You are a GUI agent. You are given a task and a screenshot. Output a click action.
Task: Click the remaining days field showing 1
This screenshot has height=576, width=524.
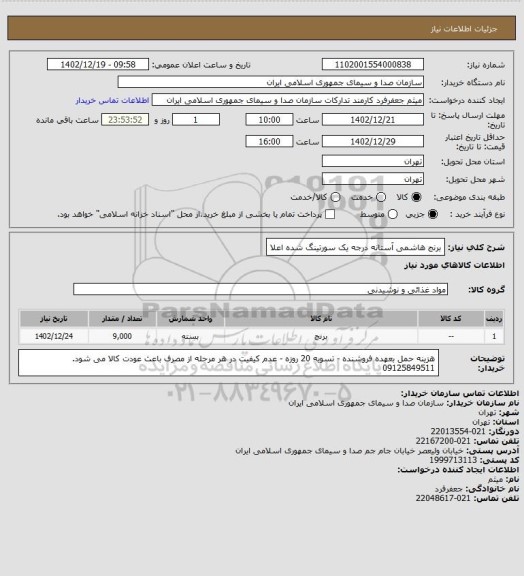point(196,120)
